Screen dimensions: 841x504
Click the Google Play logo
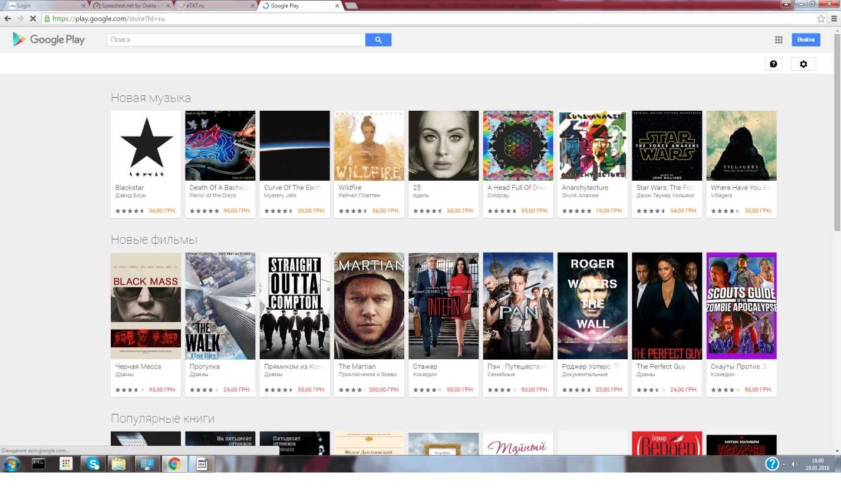pos(49,39)
